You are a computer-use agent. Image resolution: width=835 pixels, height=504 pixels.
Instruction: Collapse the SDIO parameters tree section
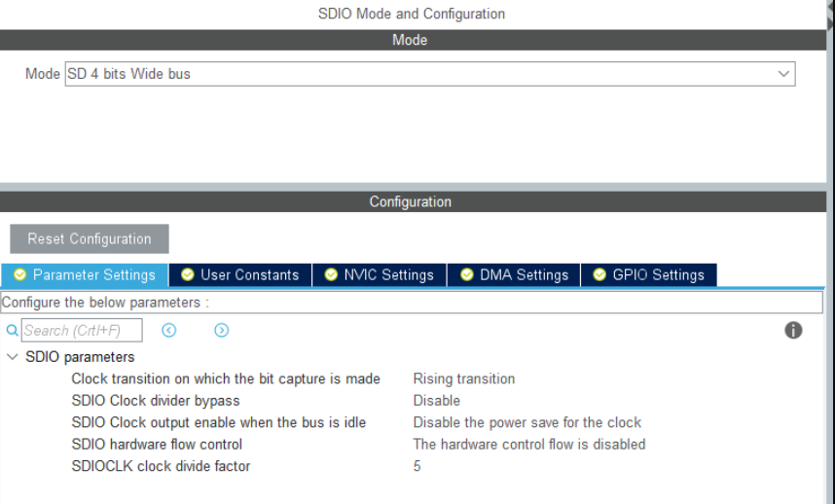(x=13, y=357)
